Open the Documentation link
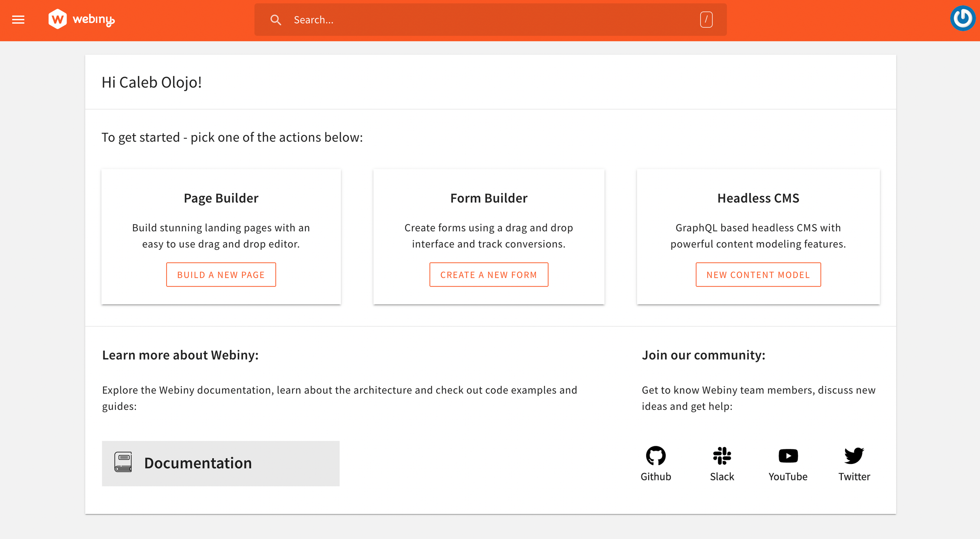980x539 pixels. [x=198, y=463]
